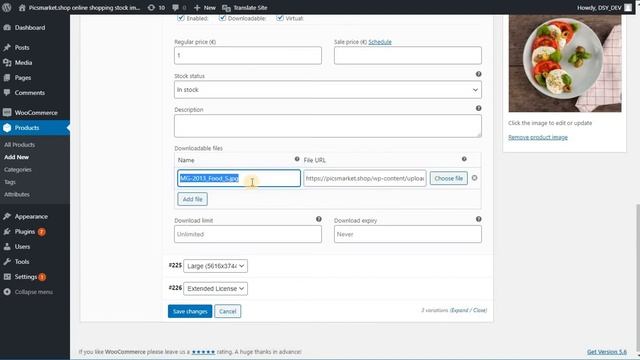Click the WooCommerce icon in sidebar
This screenshot has height=360, width=640.
(x=7, y=112)
